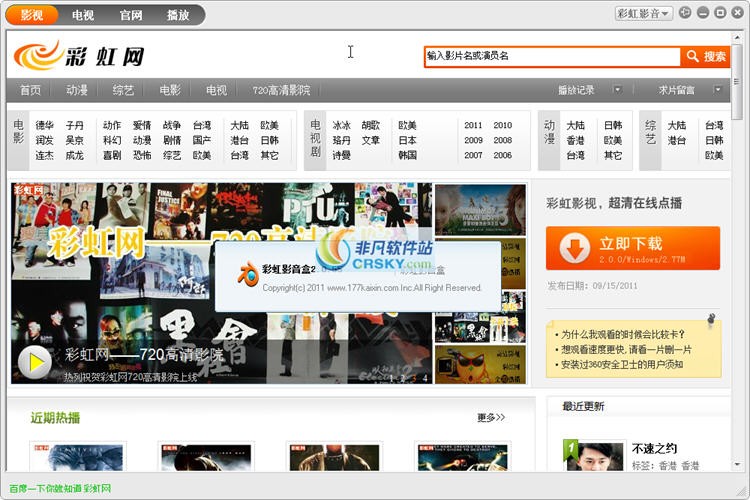This screenshot has width=750, height=500.
Task: Click the down-arrow icon on the download button
Action: [x=574, y=248]
